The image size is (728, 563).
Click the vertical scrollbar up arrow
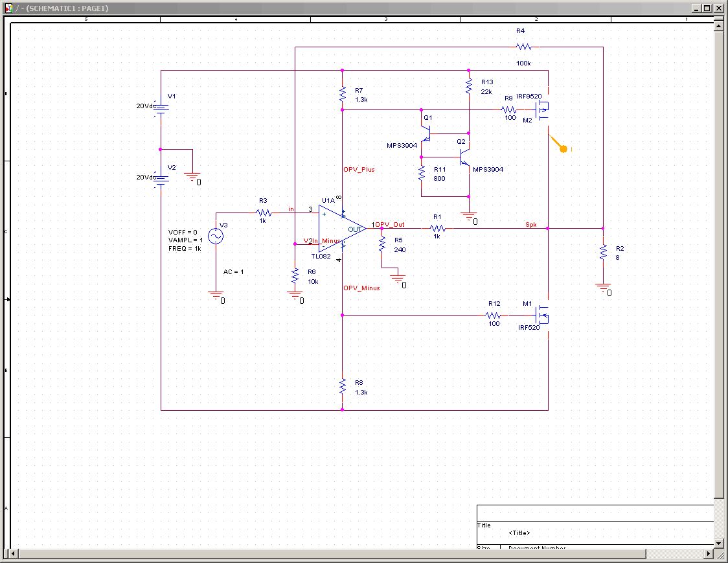click(x=718, y=25)
